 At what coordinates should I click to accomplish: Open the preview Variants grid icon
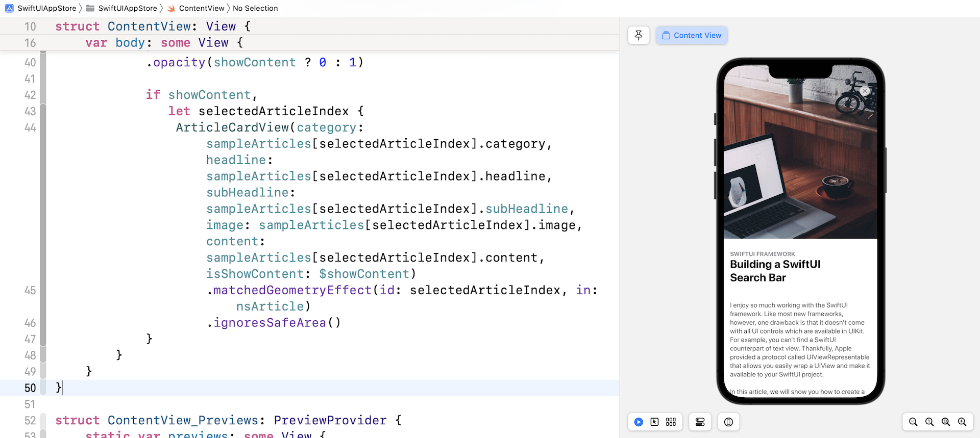coord(671,422)
